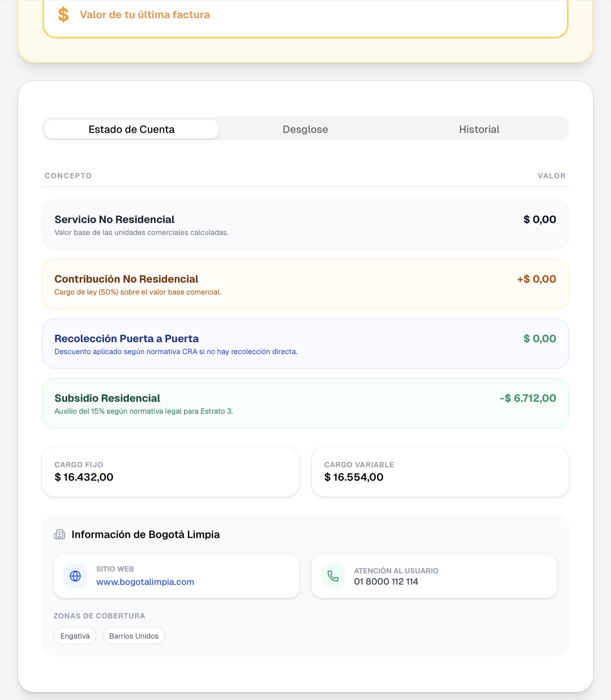The height and width of the screenshot is (700, 611).
Task: Click the Servicio No Residencial row
Action: click(305, 225)
